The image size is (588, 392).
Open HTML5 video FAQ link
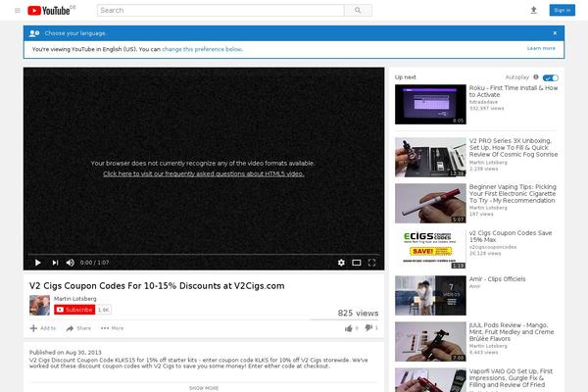[x=204, y=173]
